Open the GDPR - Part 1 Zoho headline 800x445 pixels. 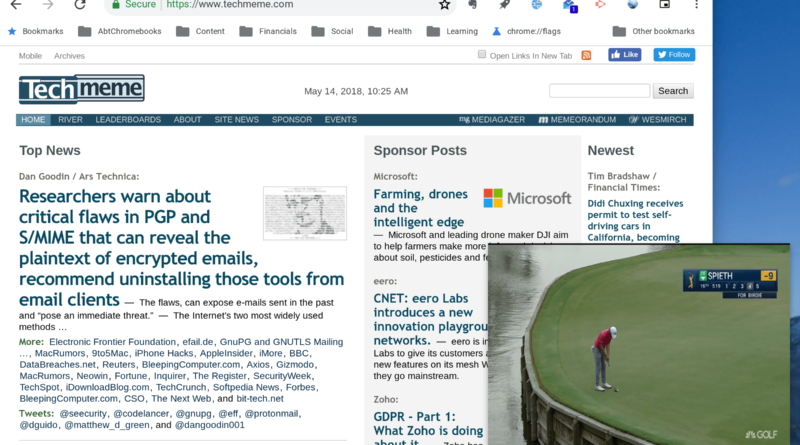click(x=428, y=429)
